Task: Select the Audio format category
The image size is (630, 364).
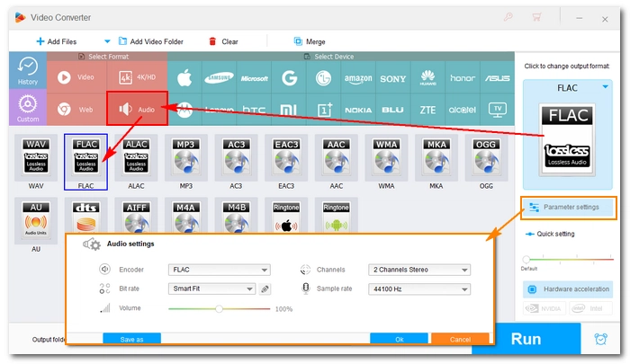Action: click(x=137, y=109)
